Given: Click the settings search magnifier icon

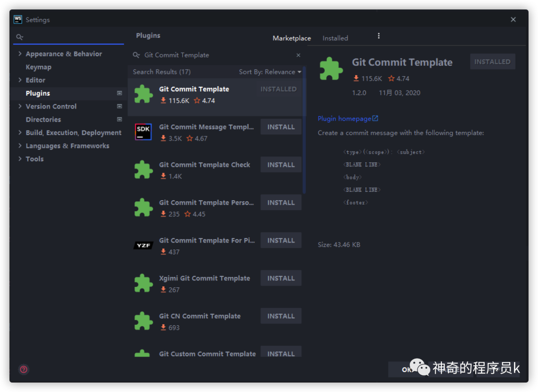Looking at the screenshot, I should [x=19, y=37].
